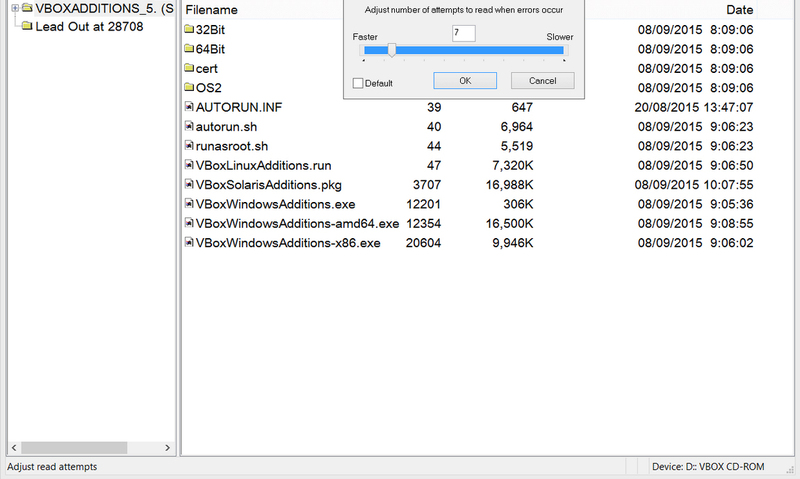
Task: Click the tree pane right scroll arrow
Action: (167, 447)
